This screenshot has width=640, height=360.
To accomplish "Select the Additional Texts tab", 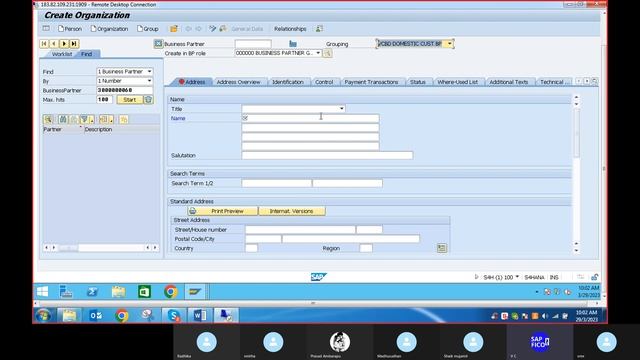I will point(509,82).
